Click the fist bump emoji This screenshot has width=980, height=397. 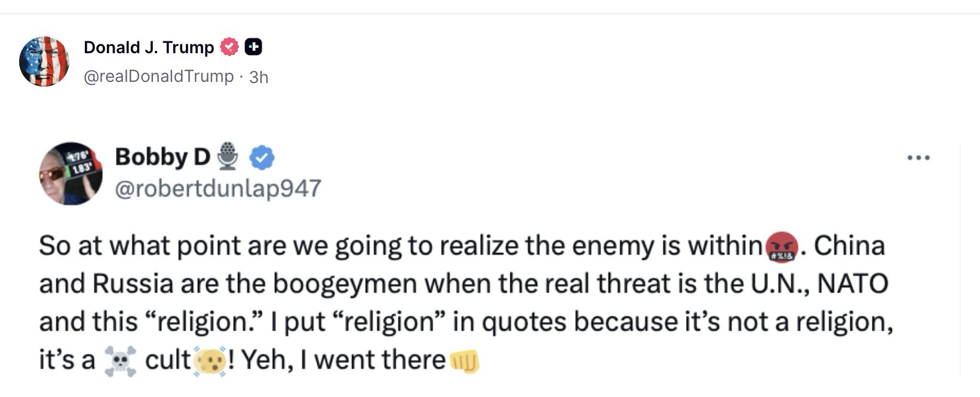[464, 361]
